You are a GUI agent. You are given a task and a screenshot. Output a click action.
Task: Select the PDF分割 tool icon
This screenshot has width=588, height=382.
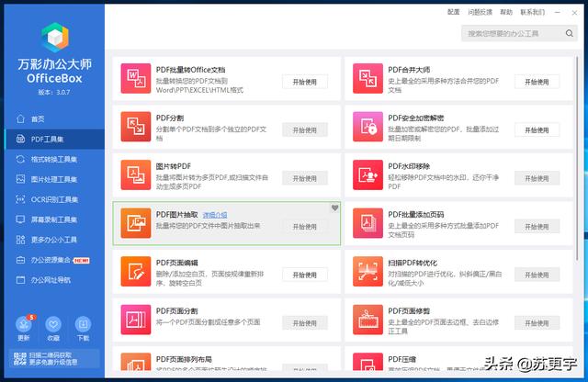coord(135,129)
